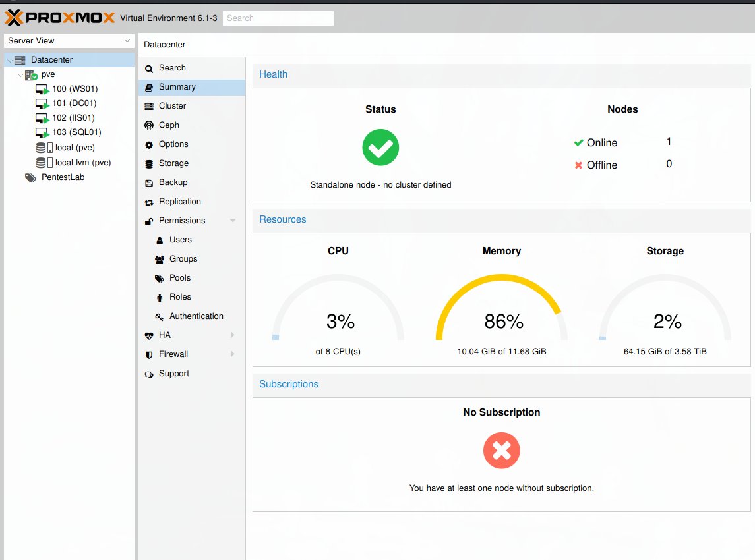Screen dimensions: 755x560
Task: Open the Cluster menu item
Action: (192, 106)
